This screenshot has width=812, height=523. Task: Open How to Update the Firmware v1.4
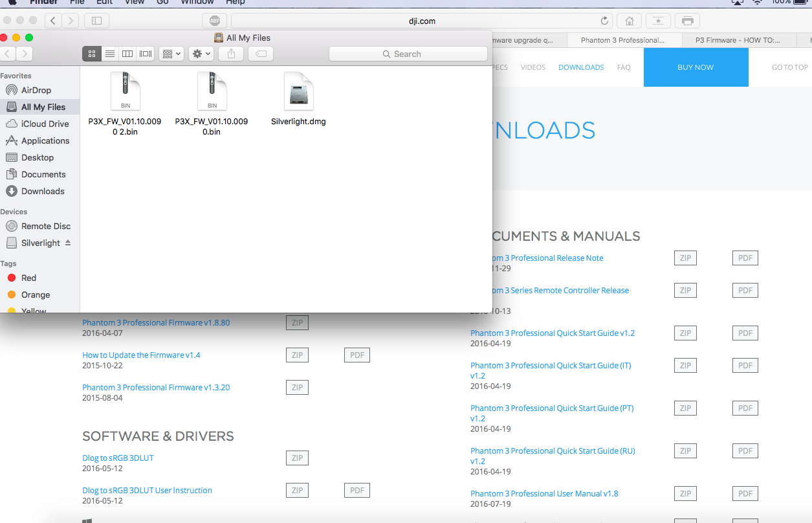141,355
